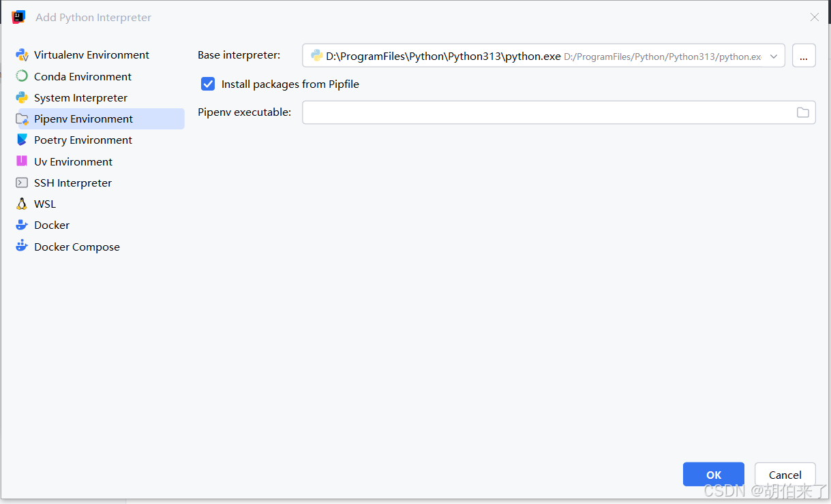Close the Add Python Interpreter dialog

tap(814, 17)
